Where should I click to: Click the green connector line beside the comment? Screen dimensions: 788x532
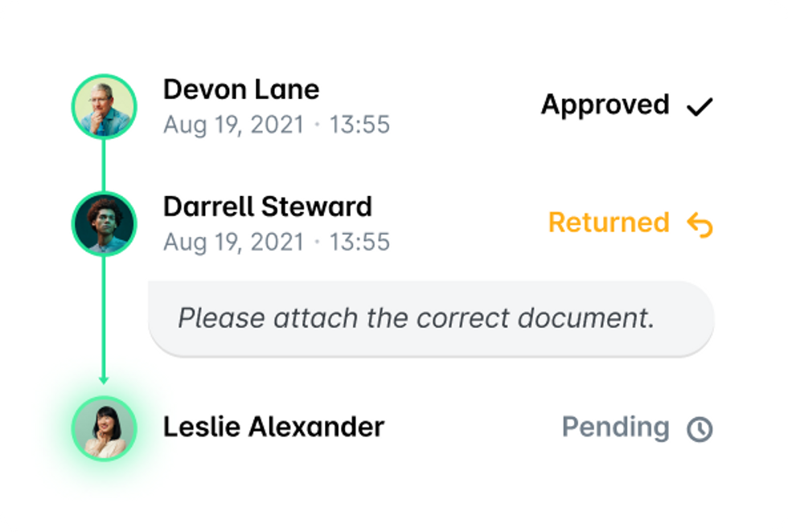click(x=104, y=317)
